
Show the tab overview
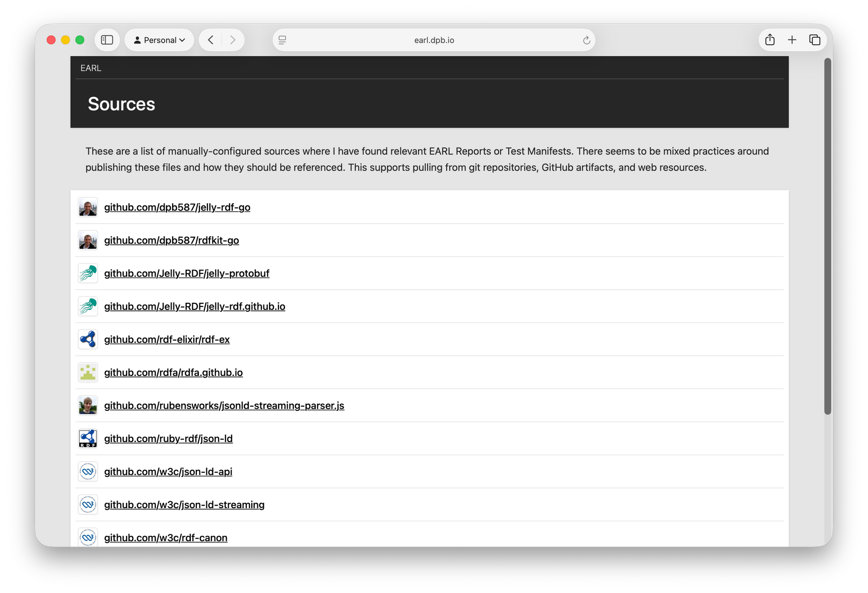[x=815, y=40]
